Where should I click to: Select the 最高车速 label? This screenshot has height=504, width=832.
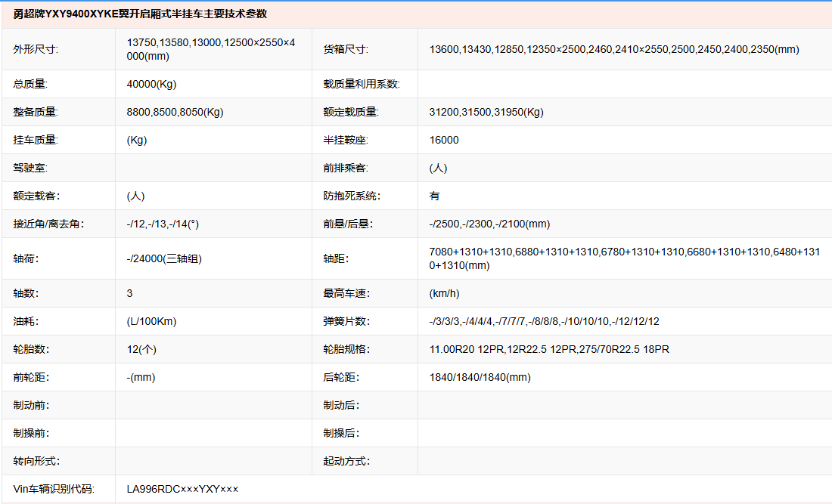pyautogui.click(x=346, y=294)
